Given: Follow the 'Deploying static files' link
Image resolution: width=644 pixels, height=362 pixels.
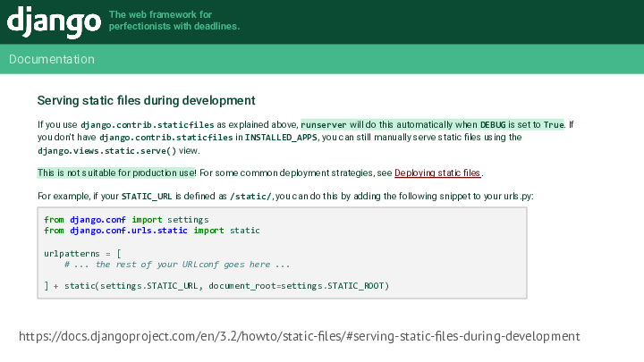Looking at the screenshot, I should (x=437, y=173).
